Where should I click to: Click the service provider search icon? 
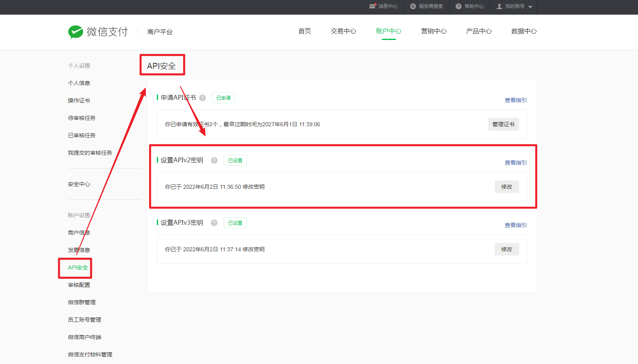(413, 6)
